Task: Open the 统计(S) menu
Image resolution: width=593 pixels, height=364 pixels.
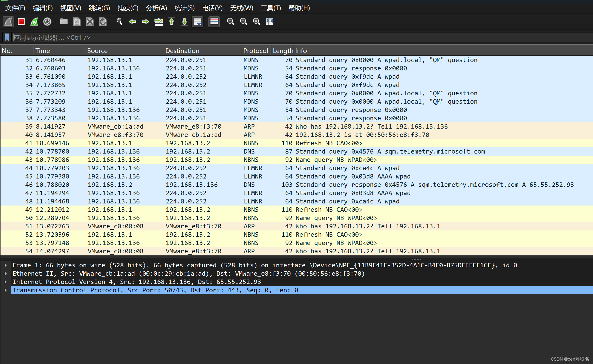Action: [184, 8]
